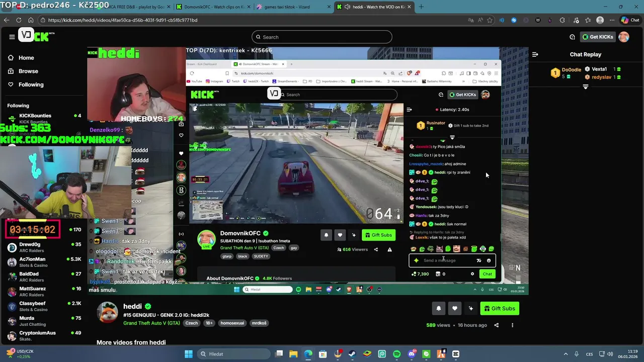Screen dimensions: 644x362
Task: Expand the gift leaderboard chevron in chat
Action: pos(585,87)
